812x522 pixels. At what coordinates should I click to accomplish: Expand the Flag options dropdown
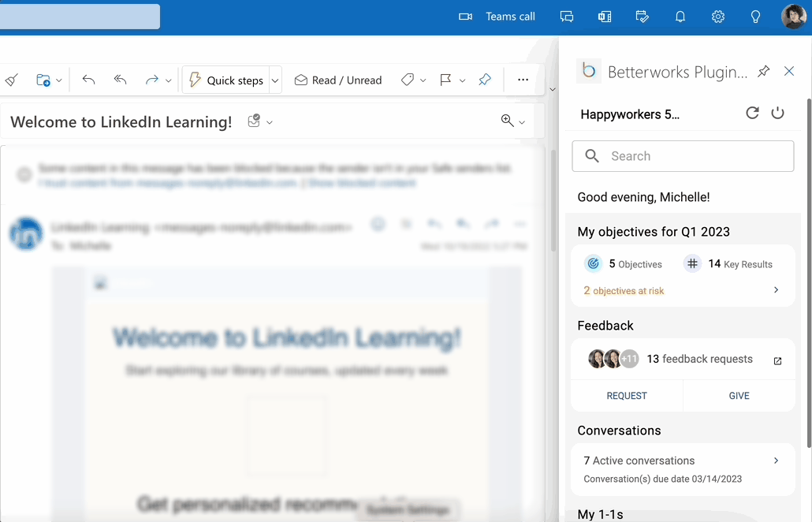(463, 80)
